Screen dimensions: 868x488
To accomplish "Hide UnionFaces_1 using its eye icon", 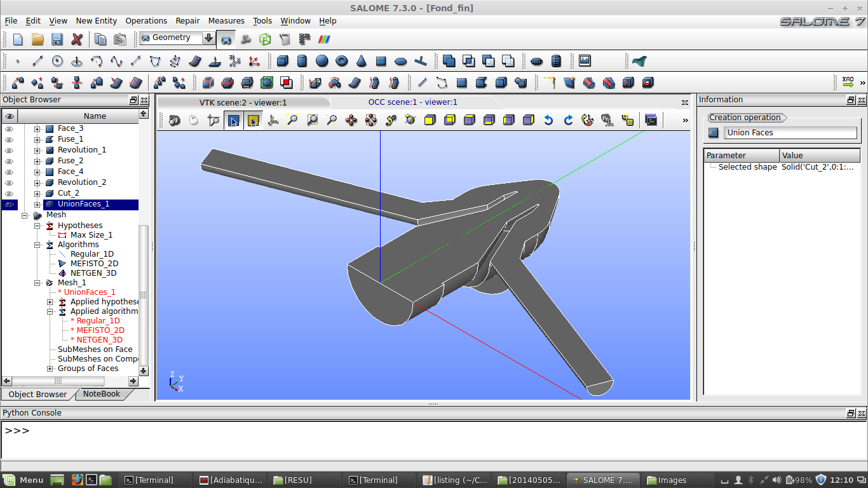I will click(9, 205).
